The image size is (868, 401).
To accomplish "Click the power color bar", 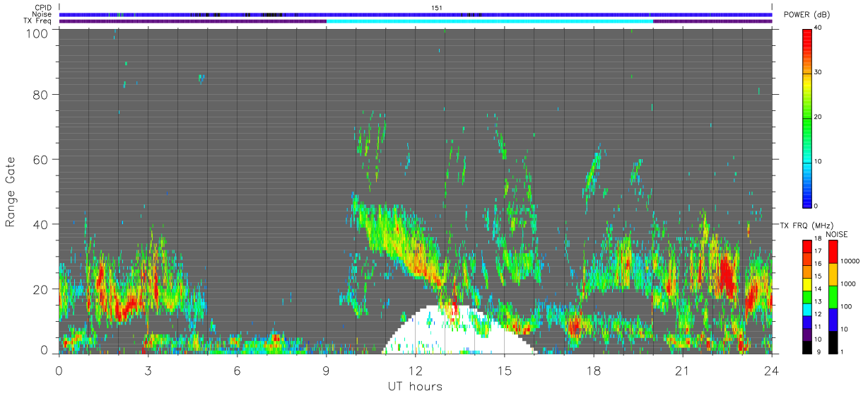I will click(808, 117).
